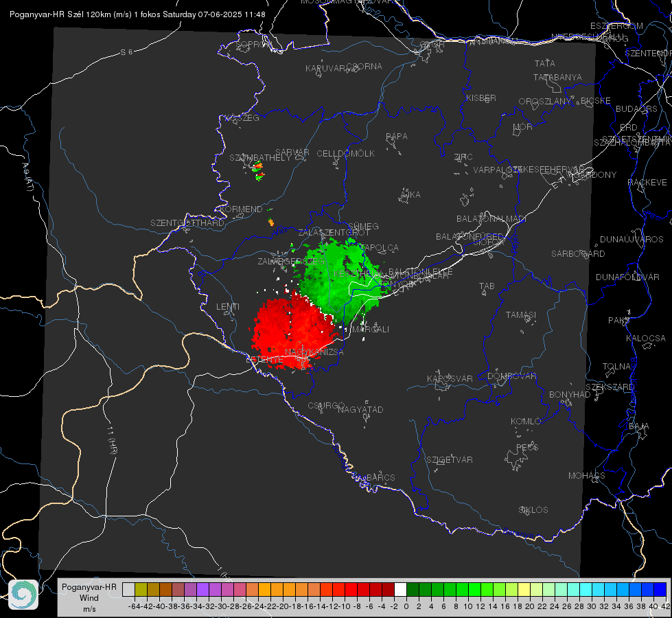
Task: Click the TOLNA city label
Action: point(616,367)
